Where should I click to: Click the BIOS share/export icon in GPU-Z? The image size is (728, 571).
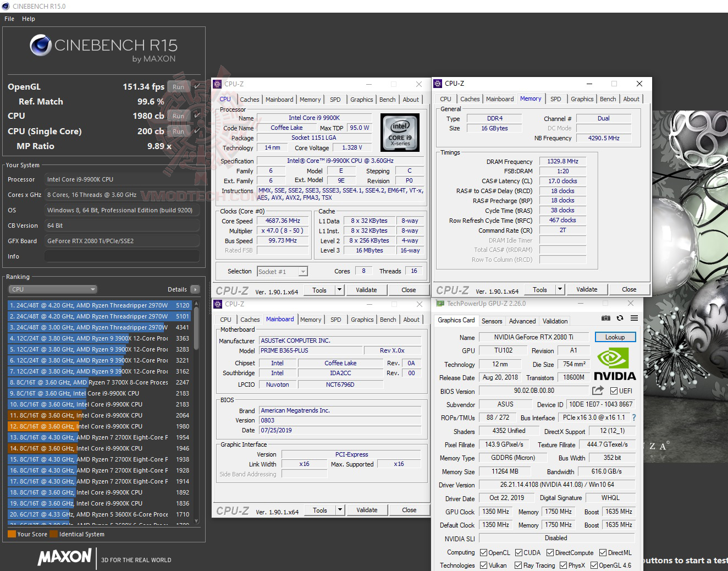(598, 391)
